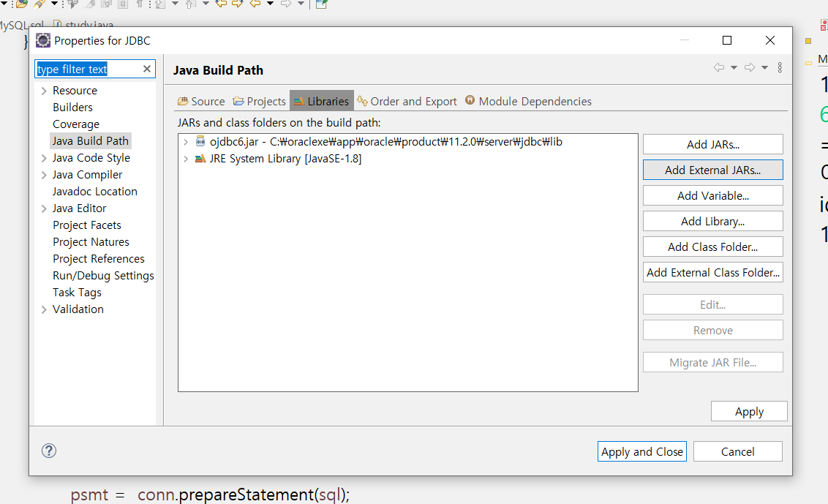Open the forward history dropdown arrow in dialog
This screenshot has height=504, width=828.
click(x=764, y=67)
